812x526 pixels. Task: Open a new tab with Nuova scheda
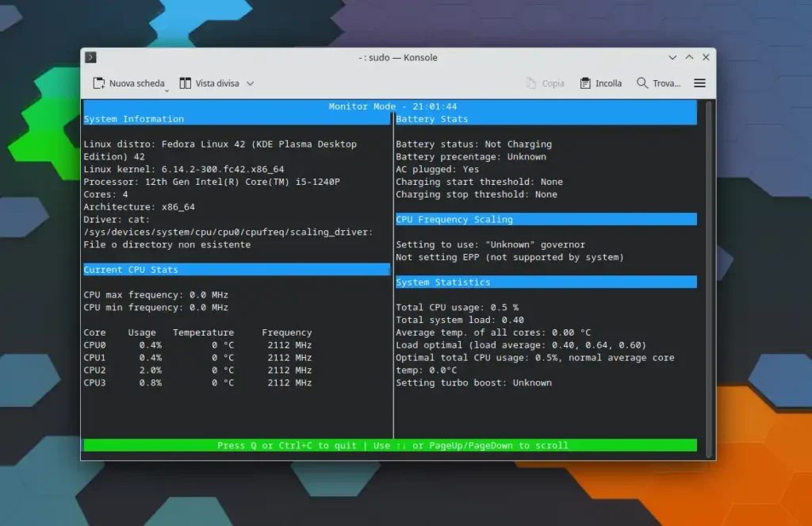[129, 83]
